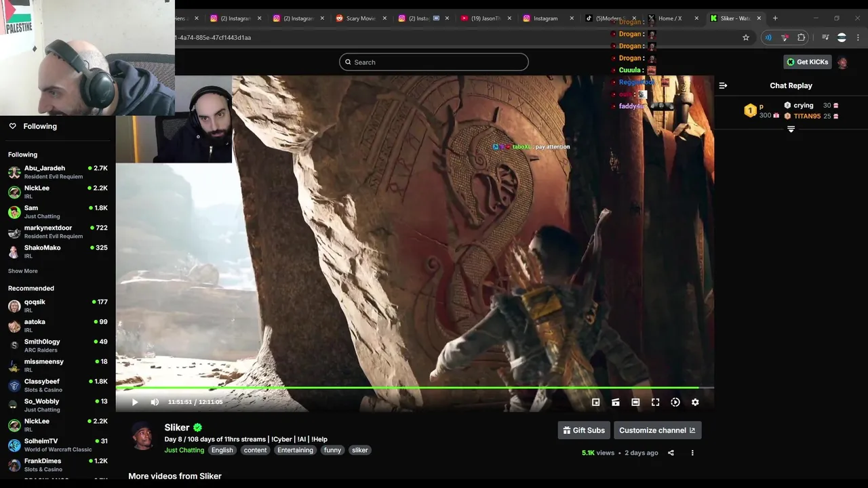Image resolution: width=868 pixels, height=488 pixels.
Task: Select leaderboard user TITAN95
Action: [x=807, y=116]
